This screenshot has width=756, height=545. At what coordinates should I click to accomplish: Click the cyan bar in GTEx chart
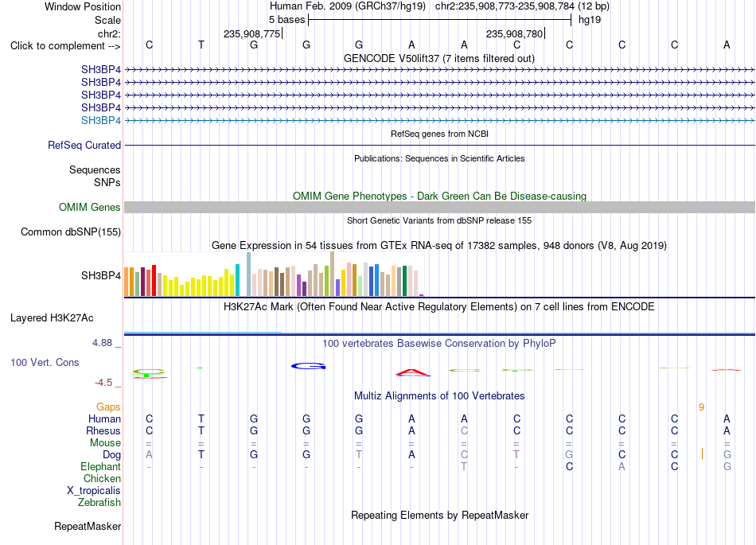pyautogui.click(x=237, y=280)
